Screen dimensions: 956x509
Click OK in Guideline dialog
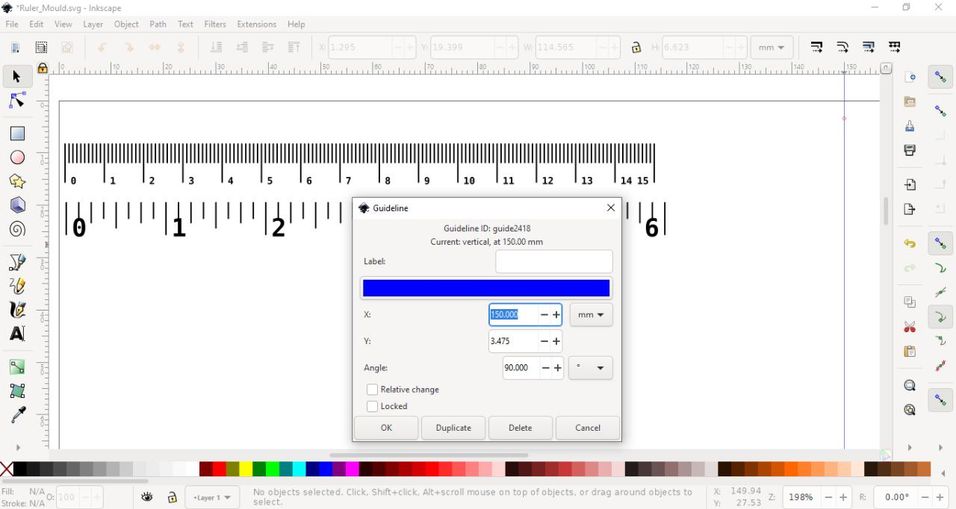coord(387,428)
